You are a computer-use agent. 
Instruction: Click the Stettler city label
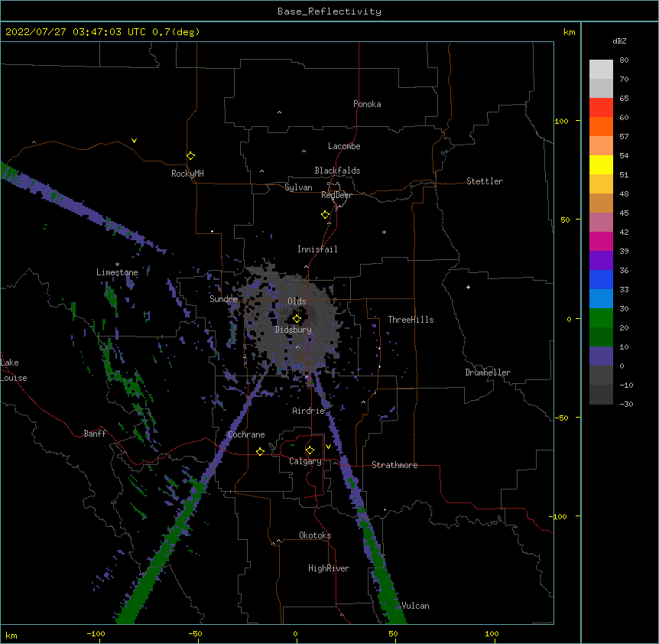485,181
